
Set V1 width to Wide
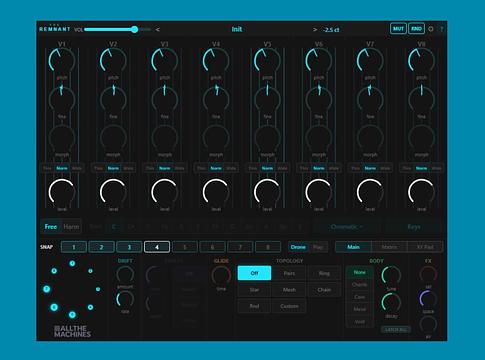point(77,168)
